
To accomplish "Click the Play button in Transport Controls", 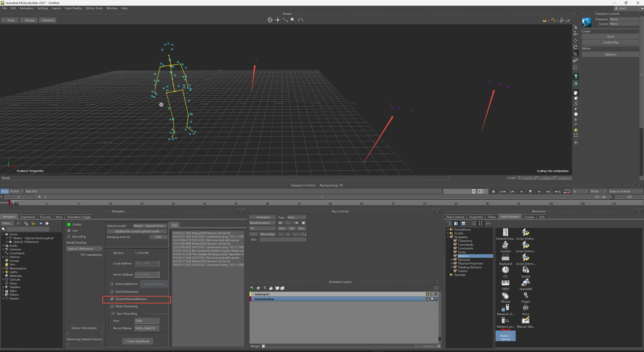I will [539, 192].
